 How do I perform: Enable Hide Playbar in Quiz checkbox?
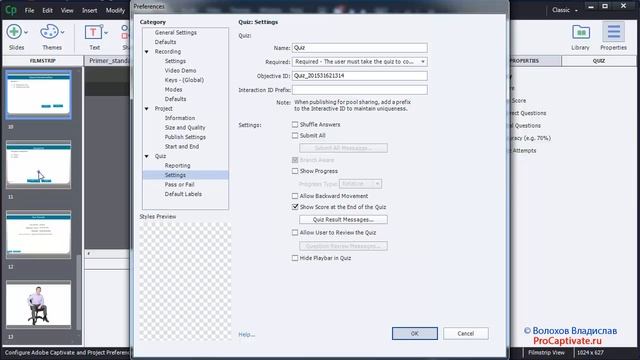pyautogui.click(x=295, y=258)
